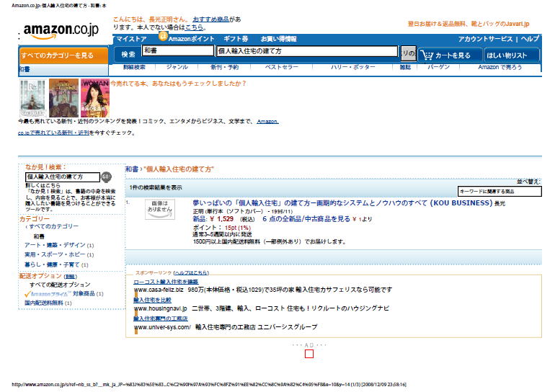Click the main search field containing 個人輸入住宅の建て方
The width and height of the screenshot is (555, 392).
point(307,51)
